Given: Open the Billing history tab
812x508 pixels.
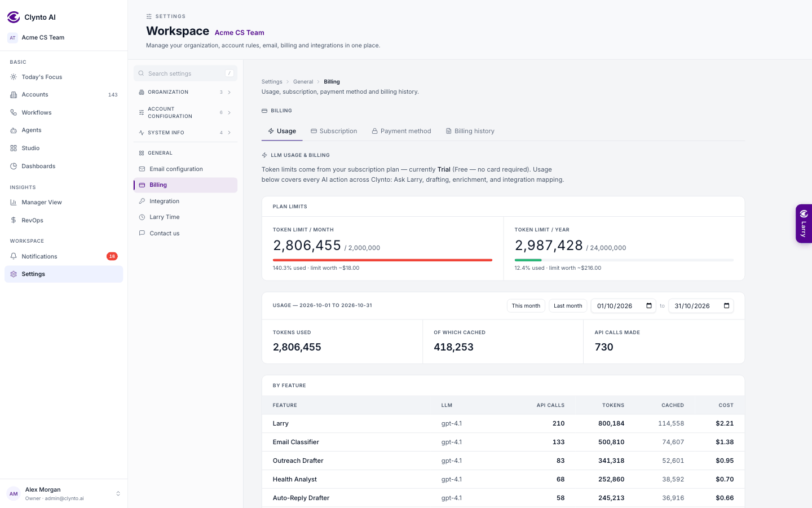Looking at the screenshot, I should click(470, 131).
